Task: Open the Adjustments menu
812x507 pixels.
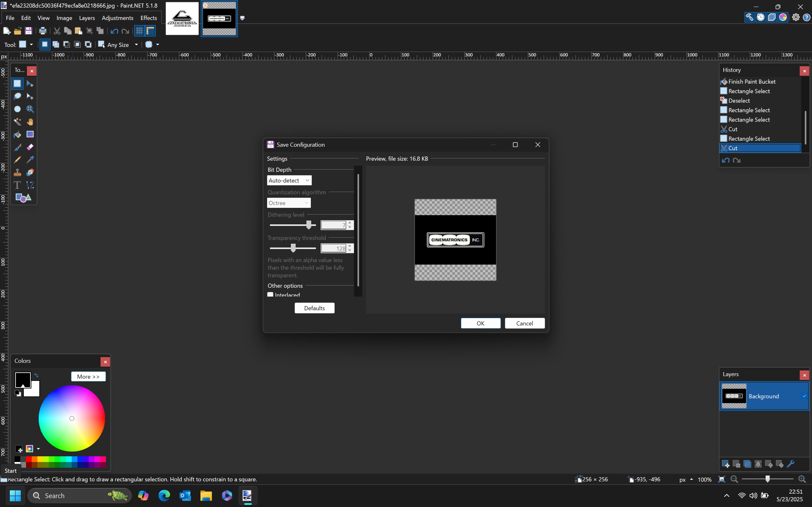Action: [x=117, y=18]
